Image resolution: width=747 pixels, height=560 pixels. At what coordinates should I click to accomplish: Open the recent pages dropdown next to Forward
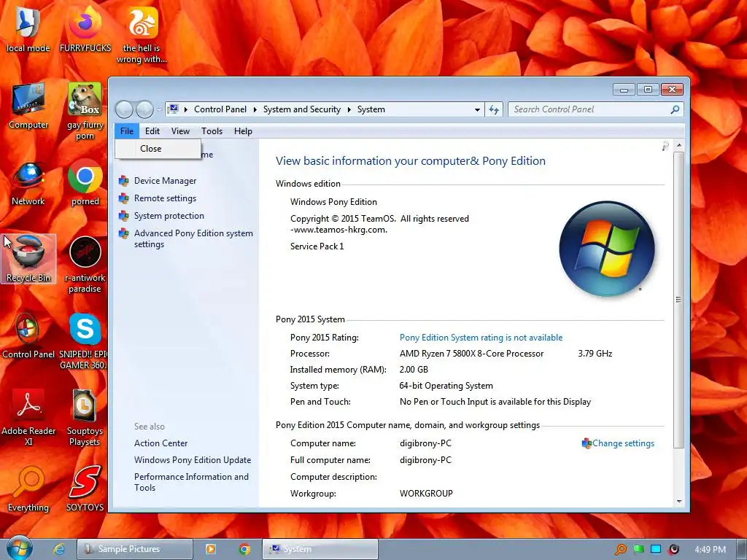159,109
